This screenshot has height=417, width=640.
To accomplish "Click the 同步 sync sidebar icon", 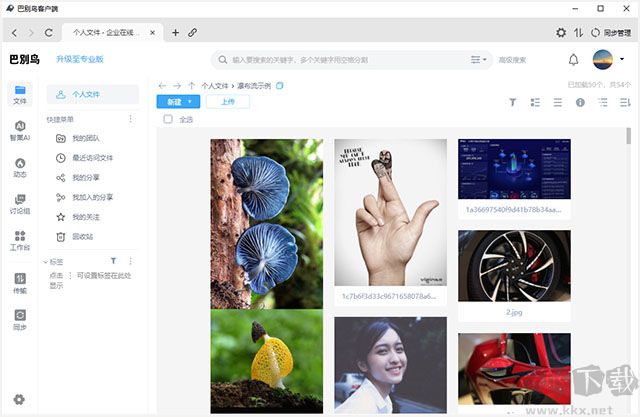I will [20, 319].
